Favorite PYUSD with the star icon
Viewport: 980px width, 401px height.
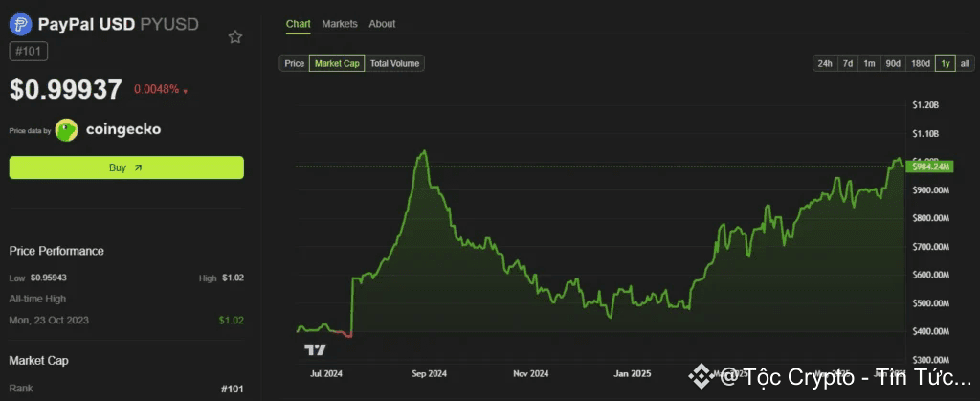[235, 37]
